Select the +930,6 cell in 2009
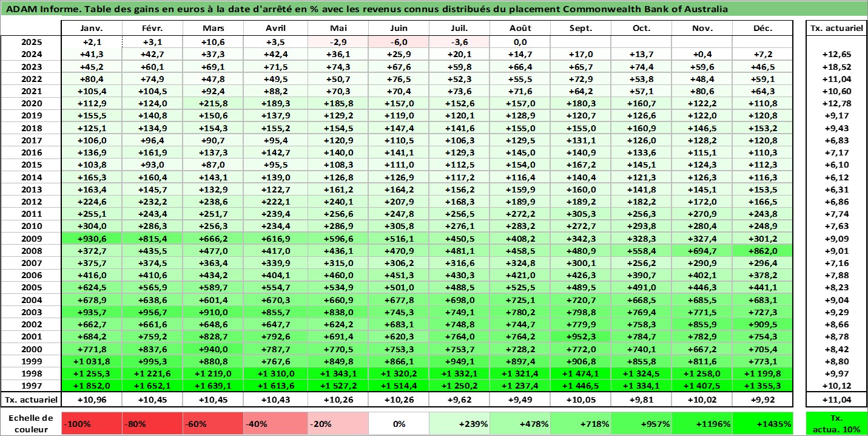The image size is (868, 436). (92, 239)
